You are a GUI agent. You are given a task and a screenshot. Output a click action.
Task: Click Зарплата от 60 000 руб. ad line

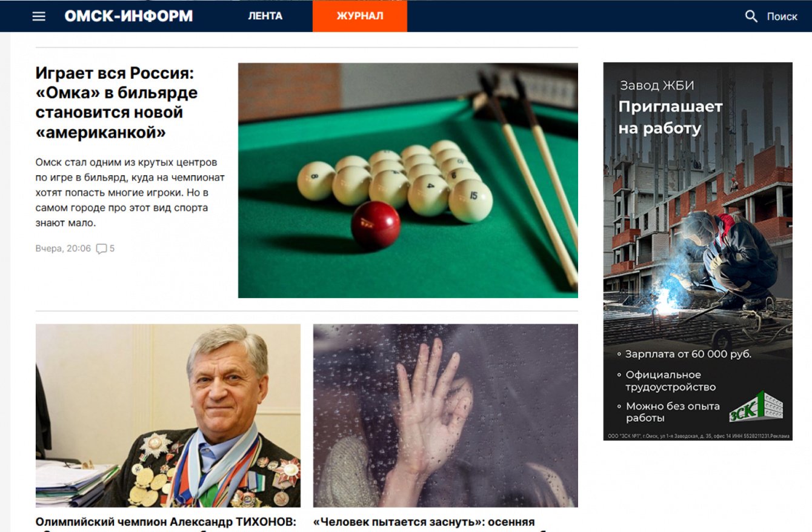click(688, 354)
